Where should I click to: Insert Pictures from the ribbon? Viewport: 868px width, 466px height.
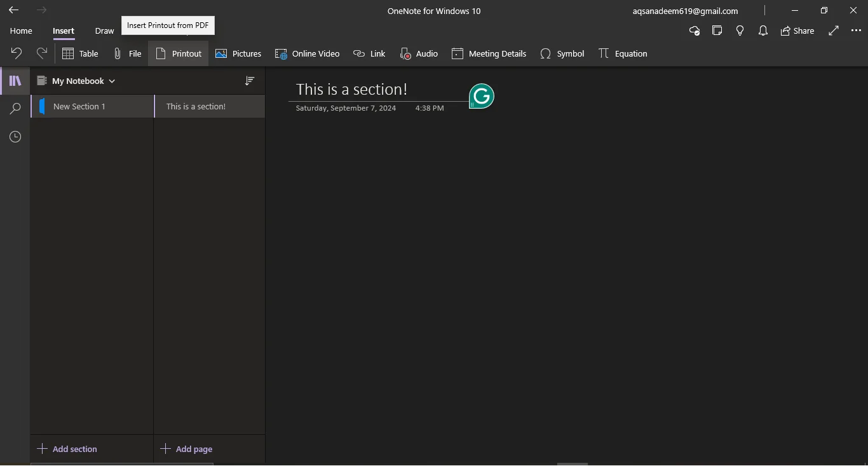point(238,53)
